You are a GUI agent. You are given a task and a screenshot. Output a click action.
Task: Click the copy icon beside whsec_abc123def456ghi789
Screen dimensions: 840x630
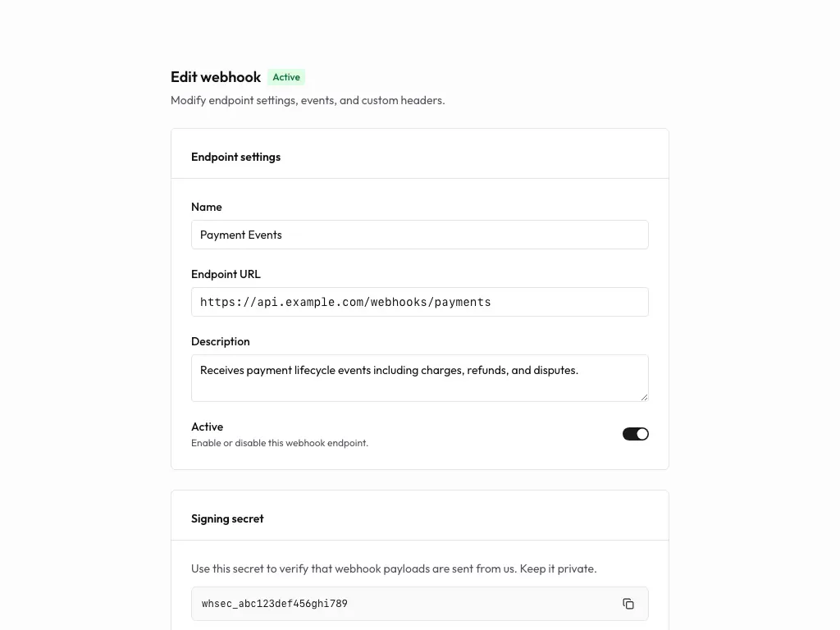click(628, 603)
